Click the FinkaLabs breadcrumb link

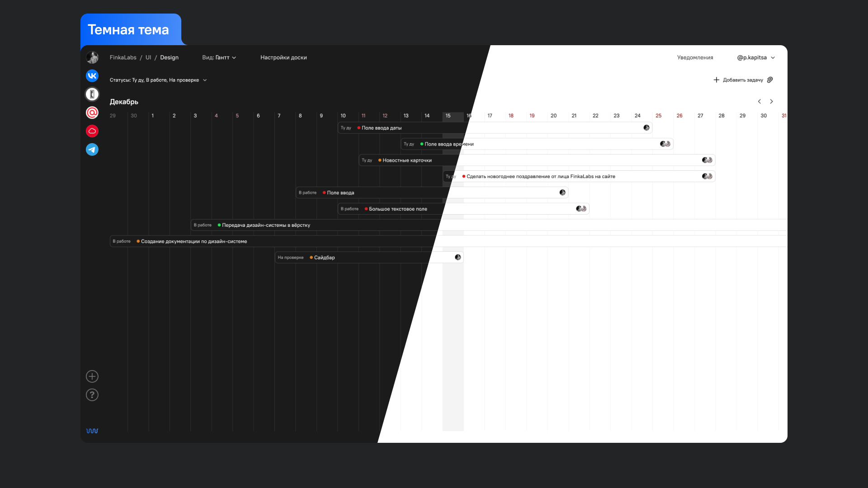tap(123, 57)
